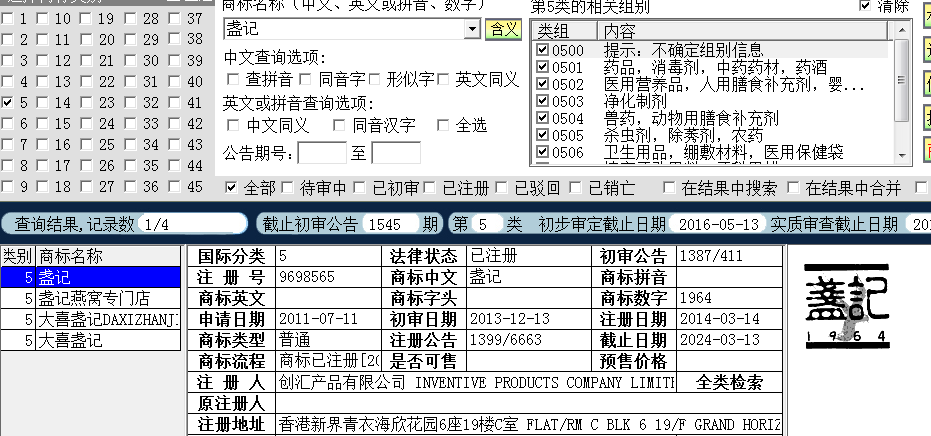Viewport: 931px width, 436px height.
Task: Select result row 盏记燕窝专门店
Action: pyautogui.click(x=91, y=298)
